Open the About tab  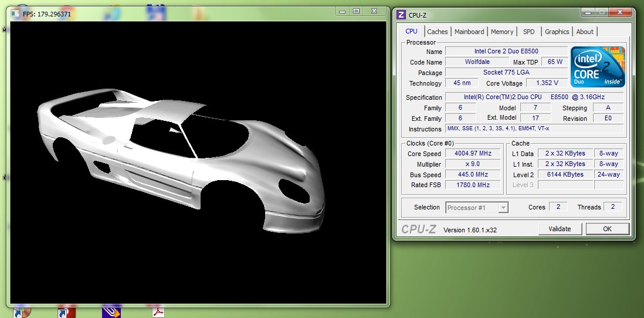(x=584, y=32)
